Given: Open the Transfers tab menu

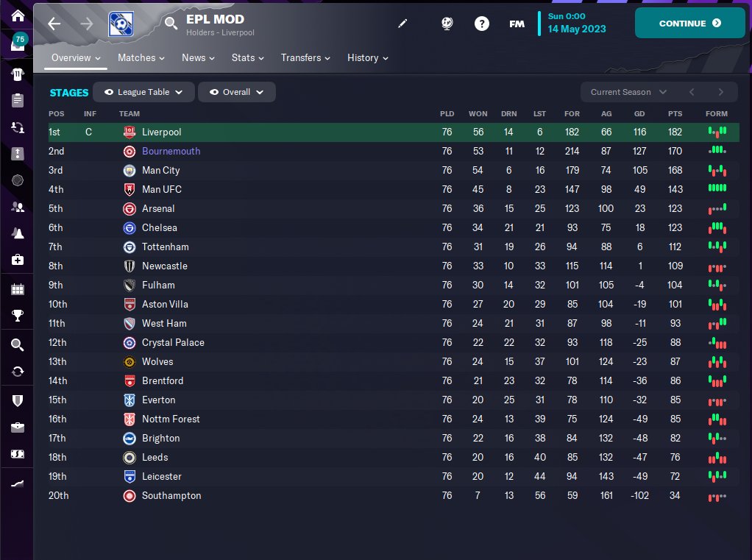Looking at the screenshot, I should pyautogui.click(x=305, y=58).
